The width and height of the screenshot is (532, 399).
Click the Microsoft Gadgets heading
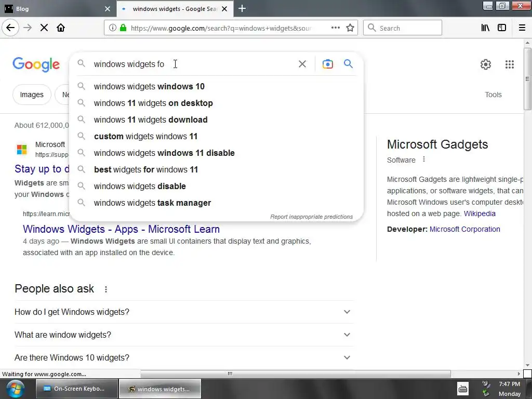click(437, 144)
